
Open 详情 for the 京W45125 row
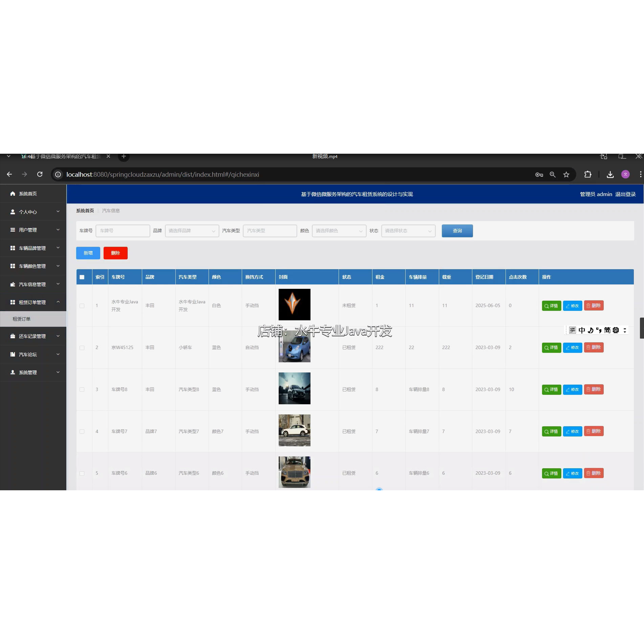(x=551, y=348)
